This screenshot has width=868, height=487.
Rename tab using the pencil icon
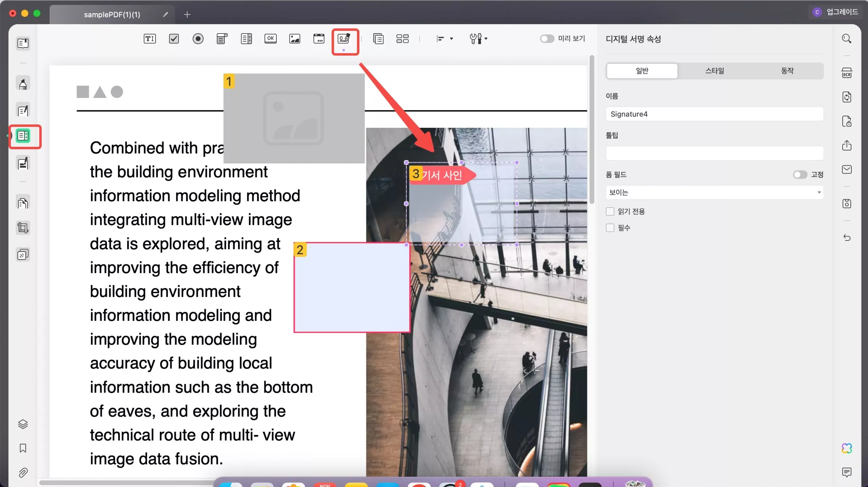(165, 15)
